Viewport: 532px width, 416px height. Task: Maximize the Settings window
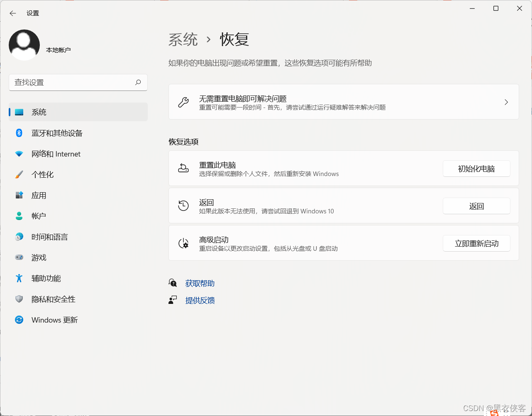point(496,8)
